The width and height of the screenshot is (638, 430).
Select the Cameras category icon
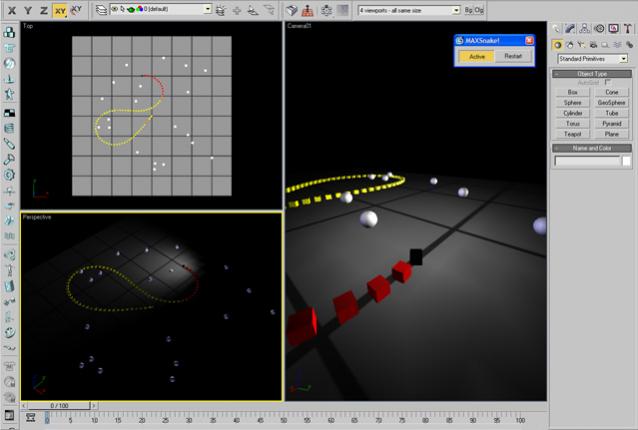point(592,45)
